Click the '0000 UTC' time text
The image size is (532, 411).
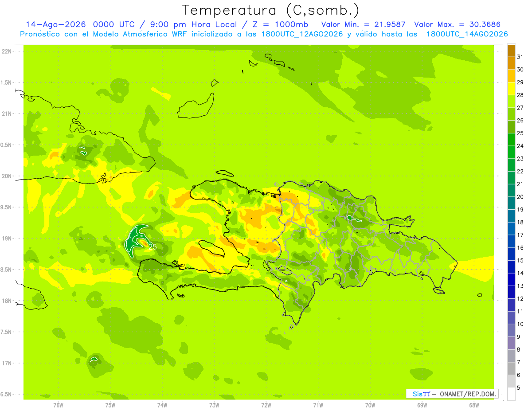[113, 24]
